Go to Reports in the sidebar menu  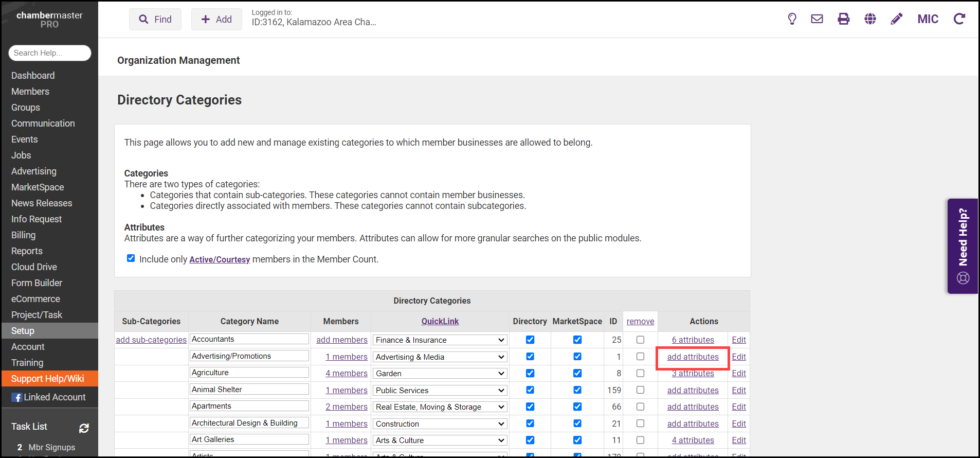click(27, 251)
